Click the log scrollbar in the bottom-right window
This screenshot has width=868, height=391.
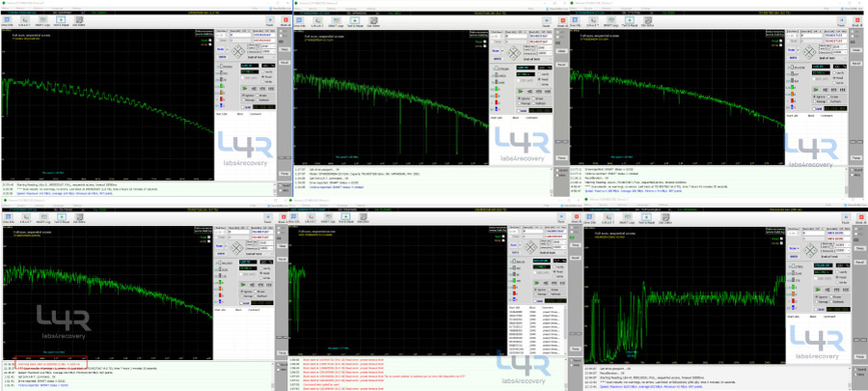(x=850, y=377)
